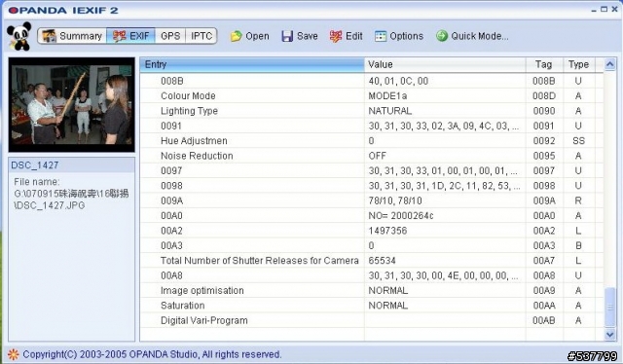Click the scrollbar up arrow

click(x=610, y=64)
